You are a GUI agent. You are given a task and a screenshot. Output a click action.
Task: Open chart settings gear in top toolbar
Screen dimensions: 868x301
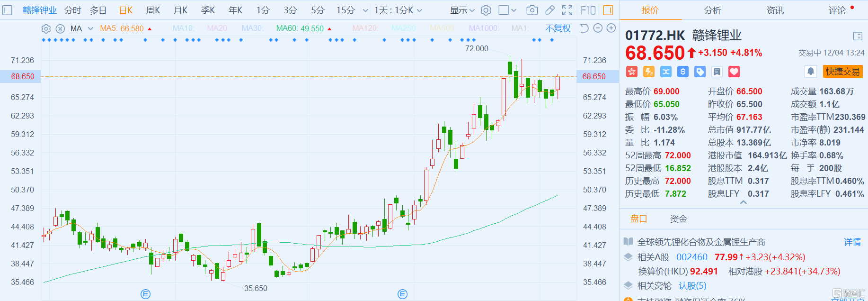[x=486, y=10]
